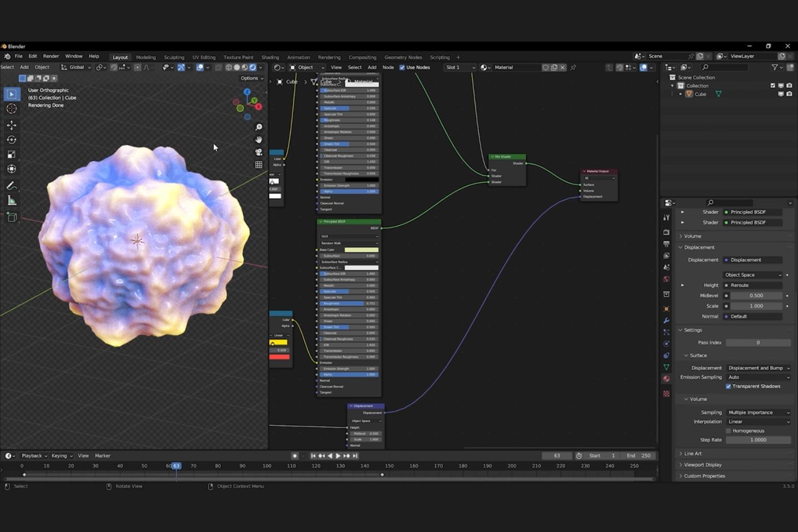Viewport: 798px width, 532px height.
Task: Toggle the Use Nodes checkbox in the shader header
Action: (x=403, y=67)
